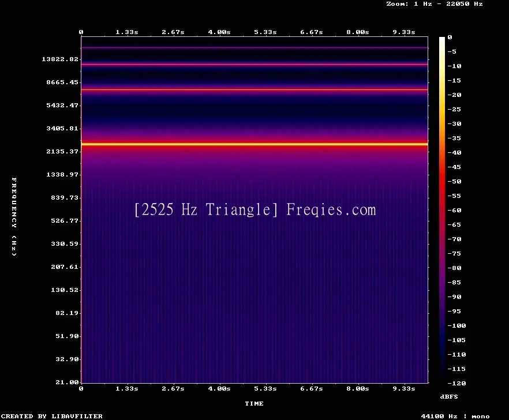Image resolution: width=509 pixels, height=420 pixels.
Task: Select the 21.00 frequency label
Action: 67,382
